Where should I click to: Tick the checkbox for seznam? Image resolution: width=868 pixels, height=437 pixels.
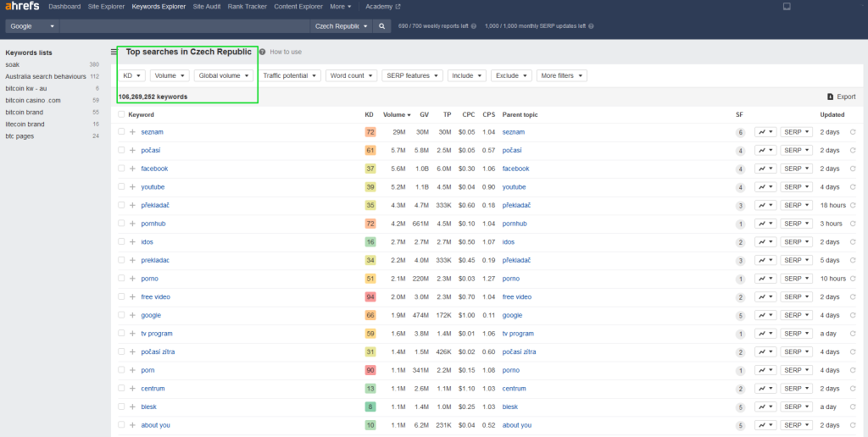[x=121, y=131]
